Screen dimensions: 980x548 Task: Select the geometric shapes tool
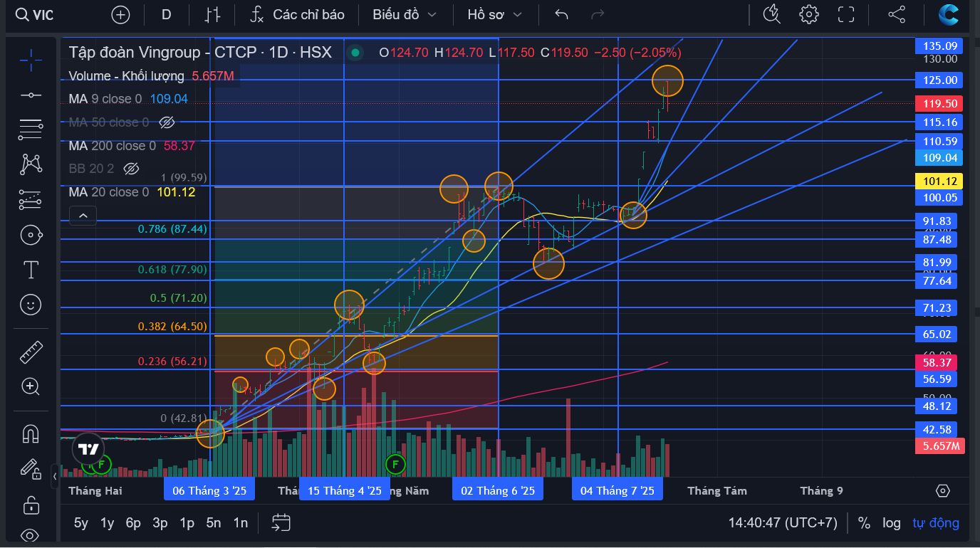pos(31,235)
